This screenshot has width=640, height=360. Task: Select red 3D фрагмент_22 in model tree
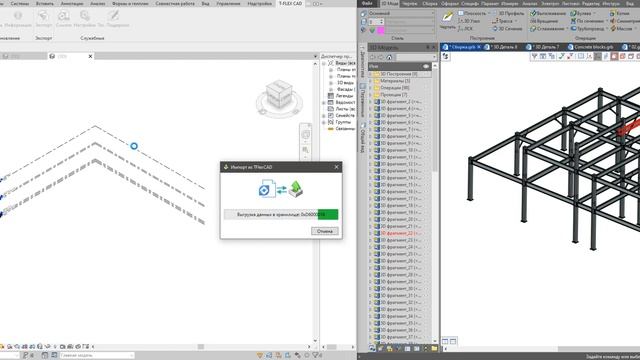pyautogui.click(x=401, y=233)
